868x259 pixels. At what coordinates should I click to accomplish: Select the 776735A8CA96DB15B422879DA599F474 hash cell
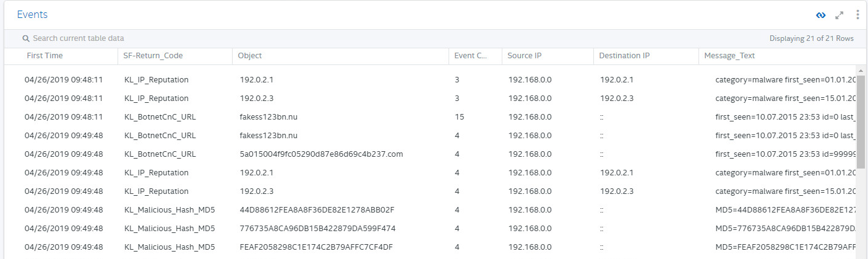pyautogui.click(x=317, y=229)
